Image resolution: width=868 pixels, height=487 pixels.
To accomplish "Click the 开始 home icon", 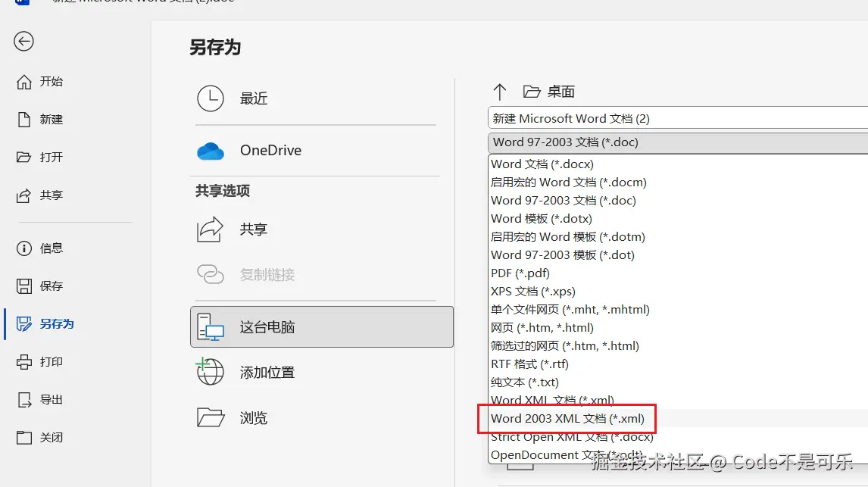I will coord(23,82).
